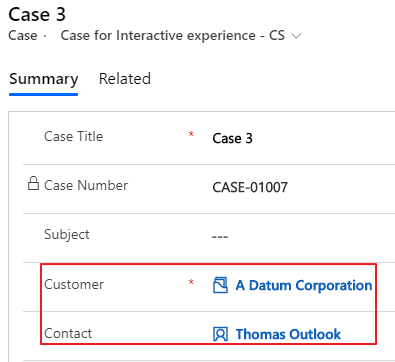Click the CASE-01007 case number value
The height and width of the screenshot is (362, 395).
pos(250,187)
